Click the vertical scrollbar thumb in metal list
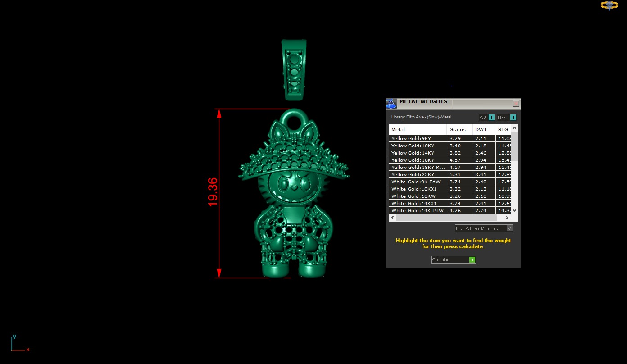The width and height of the screenshot is (627, 364). tap(515, 146)
